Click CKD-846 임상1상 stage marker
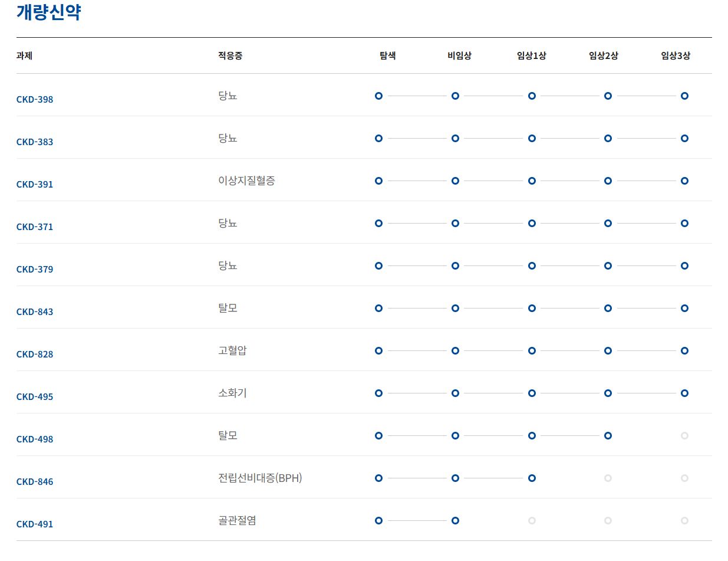This screenshot has width=728, height=561. 532,478
